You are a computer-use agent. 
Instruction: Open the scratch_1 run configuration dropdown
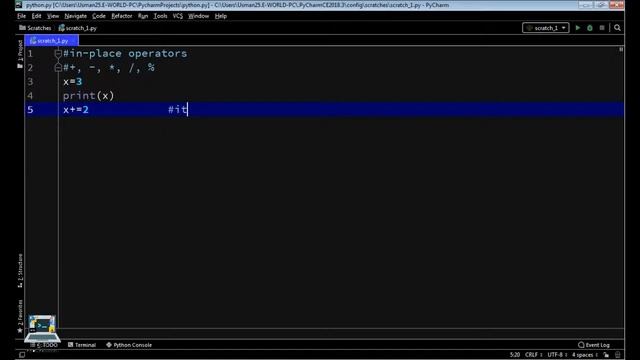click(x=546, y=28)
